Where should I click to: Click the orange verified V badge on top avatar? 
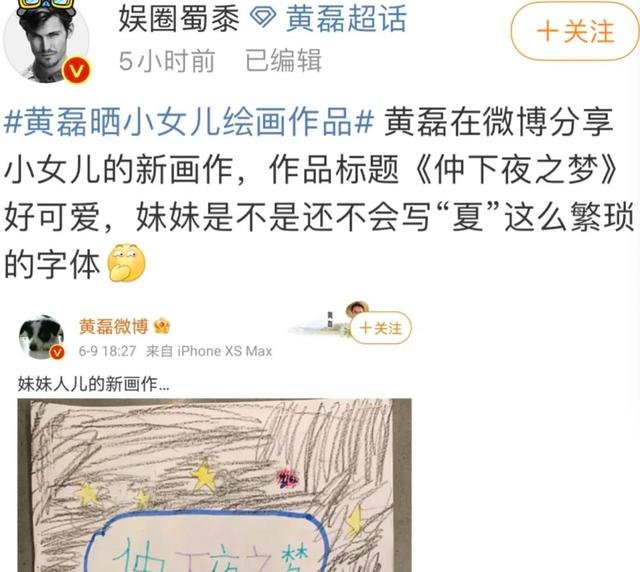tap(76, 71)
